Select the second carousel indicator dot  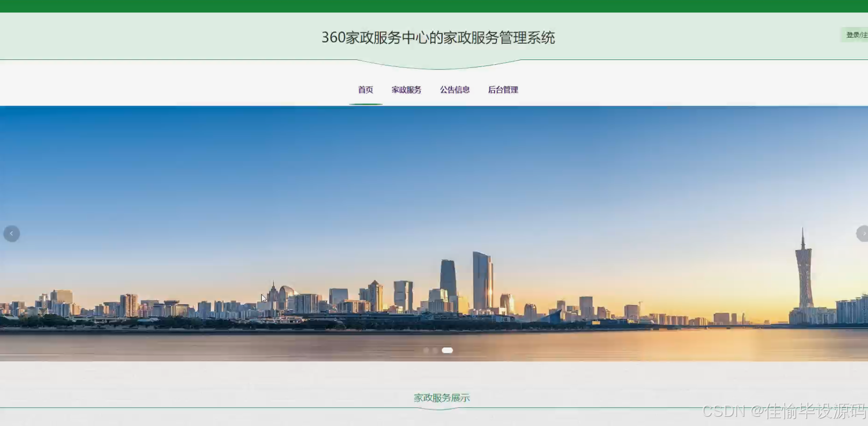point(435,350)
